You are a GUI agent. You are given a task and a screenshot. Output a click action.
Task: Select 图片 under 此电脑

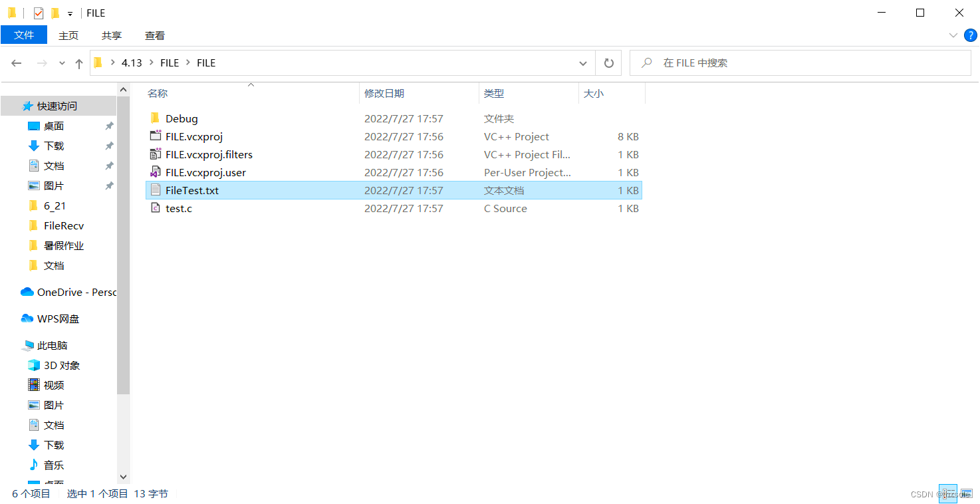(x=54, y=405)
